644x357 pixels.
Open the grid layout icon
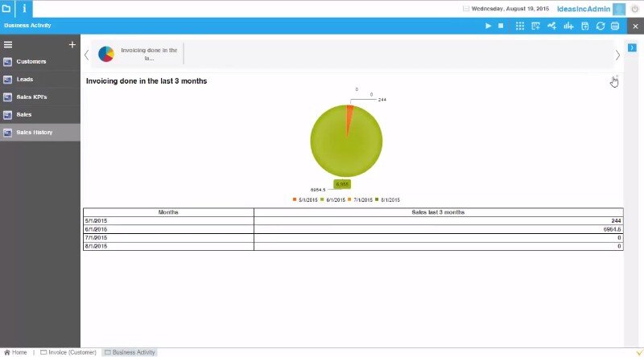[x=520, y=26]
